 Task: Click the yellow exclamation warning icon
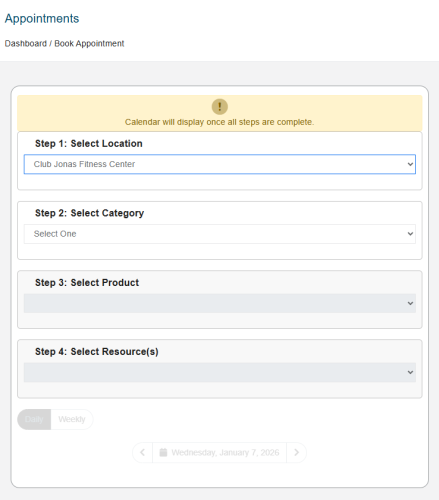[220, 107]
